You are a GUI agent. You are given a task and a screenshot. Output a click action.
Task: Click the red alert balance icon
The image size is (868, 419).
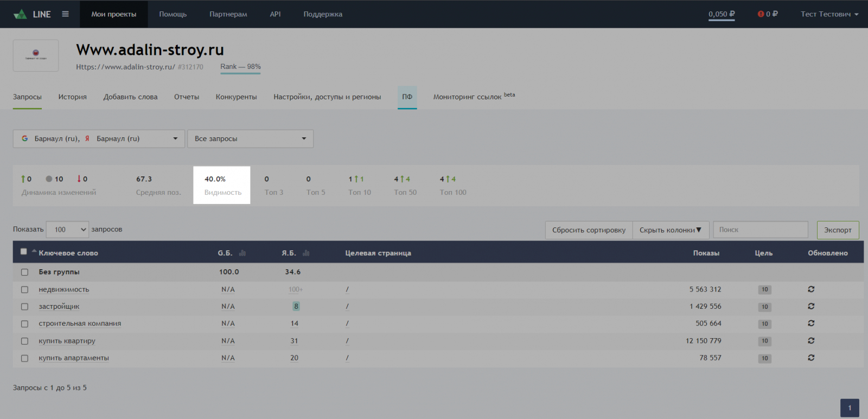[761, 14]
